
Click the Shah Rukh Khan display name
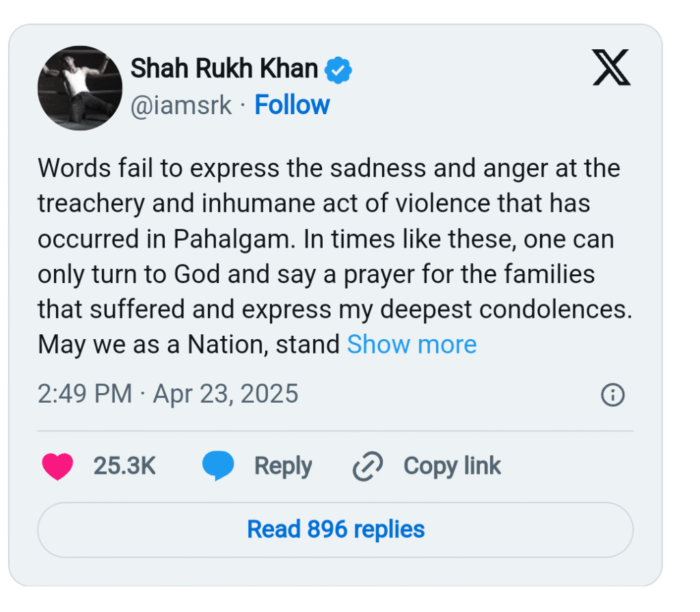click(224, 68)
